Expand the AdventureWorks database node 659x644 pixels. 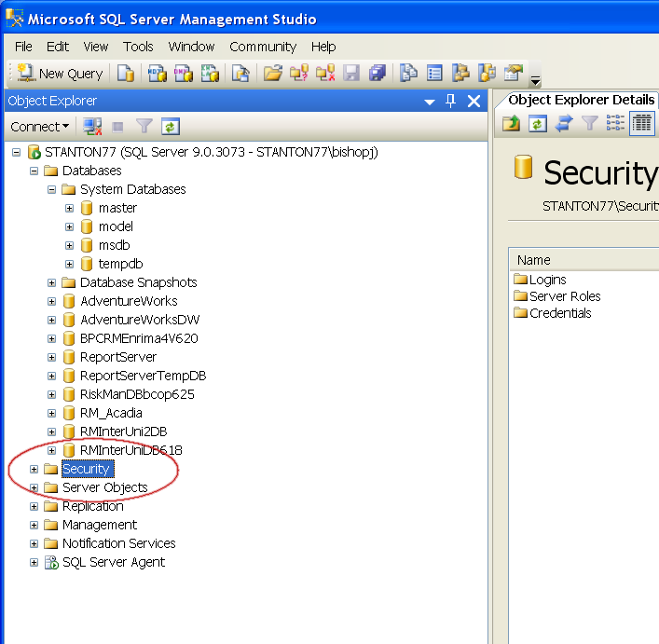click(51, 302)
